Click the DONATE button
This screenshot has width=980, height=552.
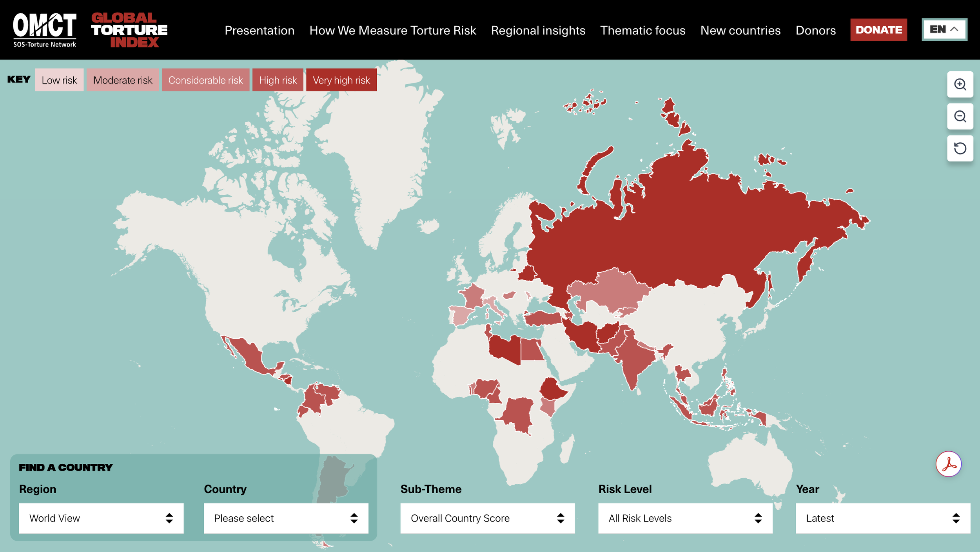pos(878,30)
